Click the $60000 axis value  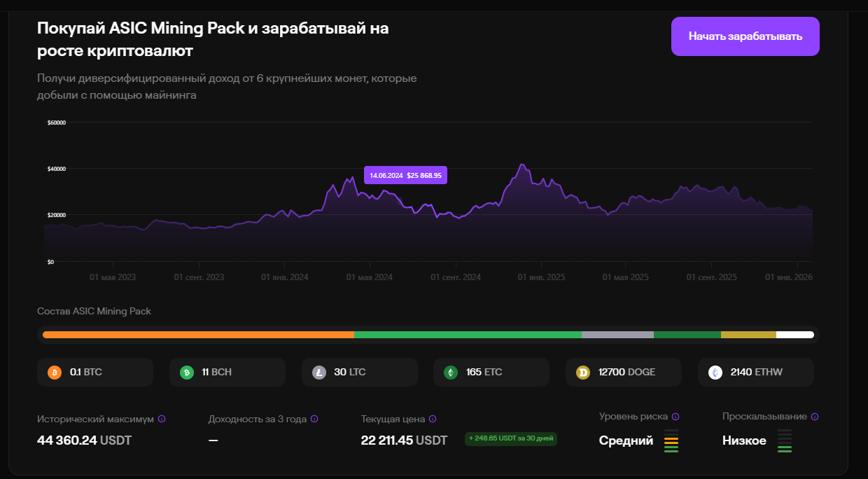click(57, 123)
